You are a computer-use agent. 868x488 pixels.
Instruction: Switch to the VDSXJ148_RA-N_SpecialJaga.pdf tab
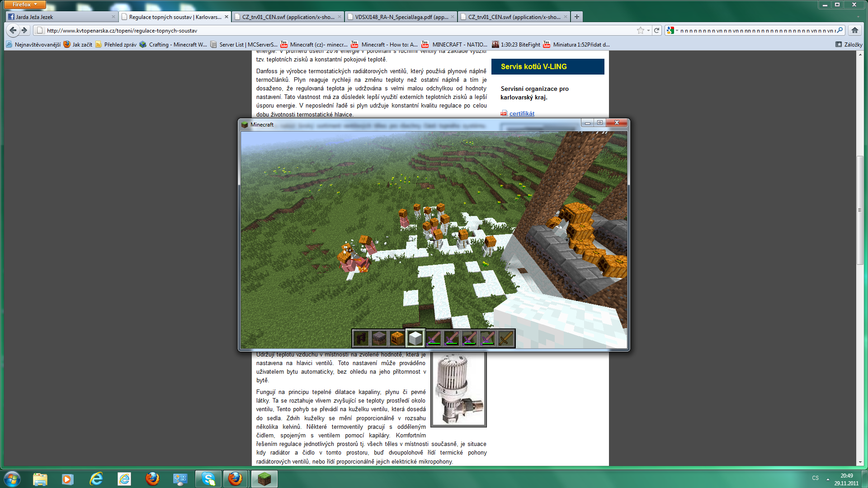[x=401, y=17]
